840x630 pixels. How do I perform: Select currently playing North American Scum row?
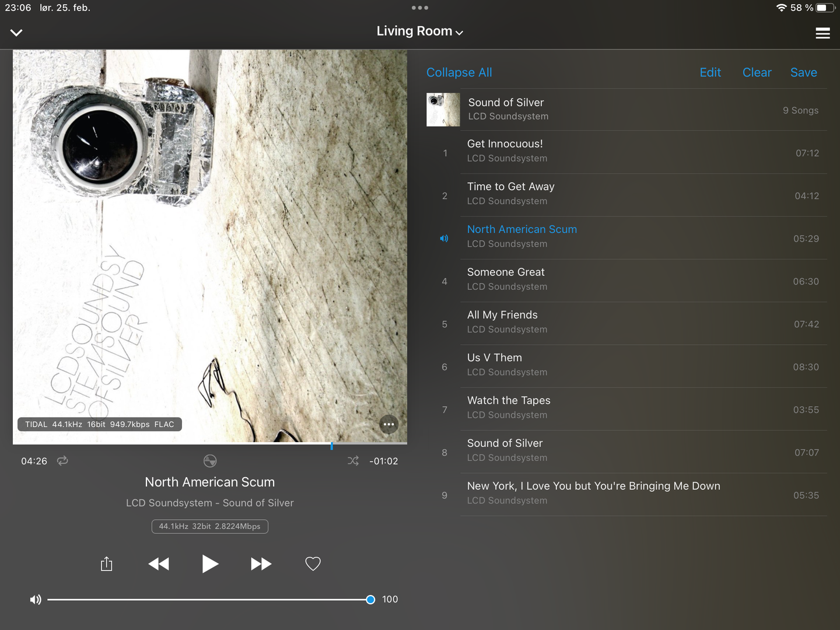pos(626,238)
